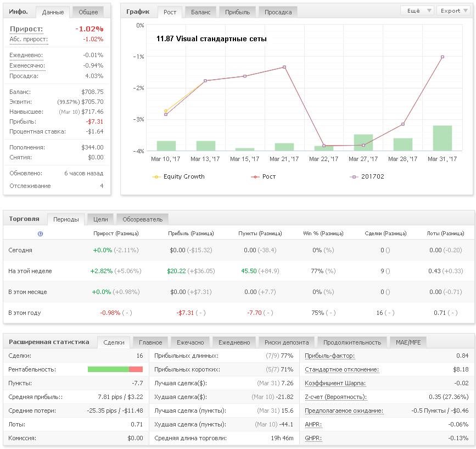
Task: Click the Mar 31 green chart bar
Action: [x=443, y=138]
